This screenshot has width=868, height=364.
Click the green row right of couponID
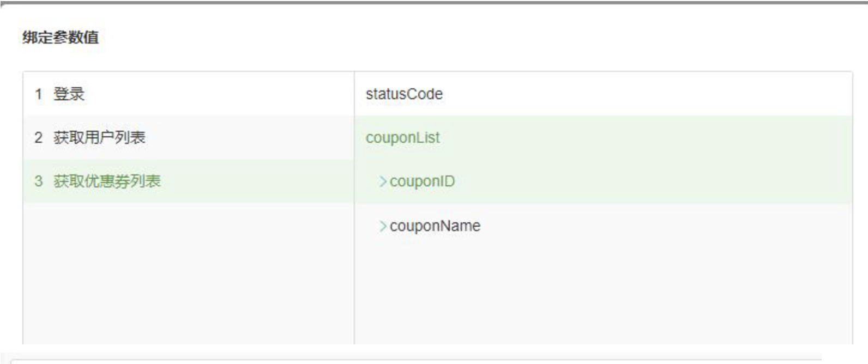(654, 181)
